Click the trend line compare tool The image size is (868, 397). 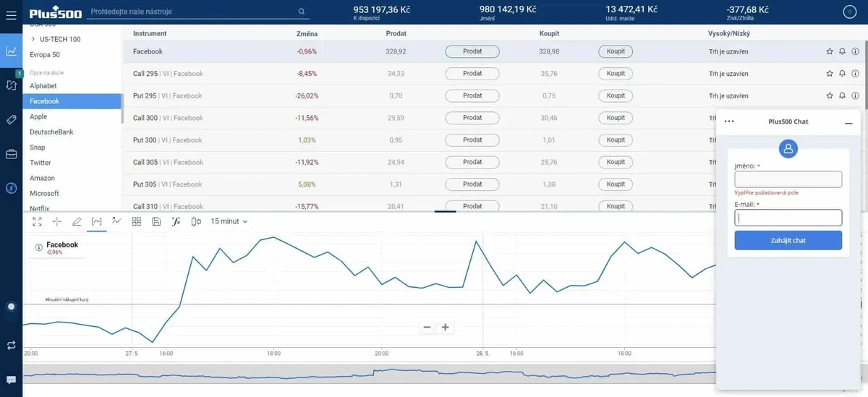pyautogui.click(x=116, y=221)
